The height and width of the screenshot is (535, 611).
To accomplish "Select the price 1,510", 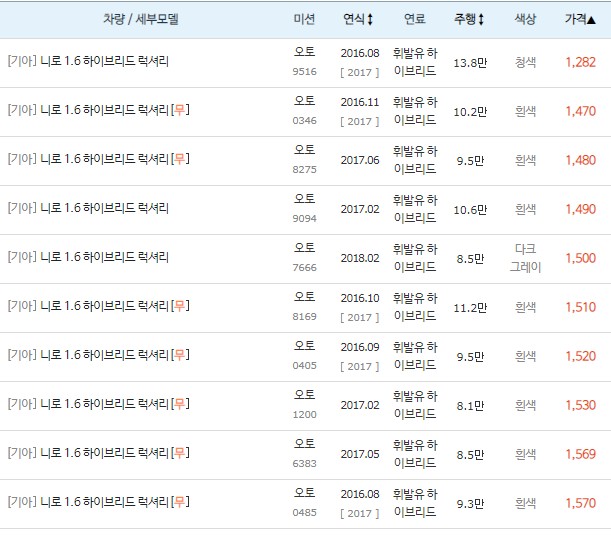I will coord(581,307).
